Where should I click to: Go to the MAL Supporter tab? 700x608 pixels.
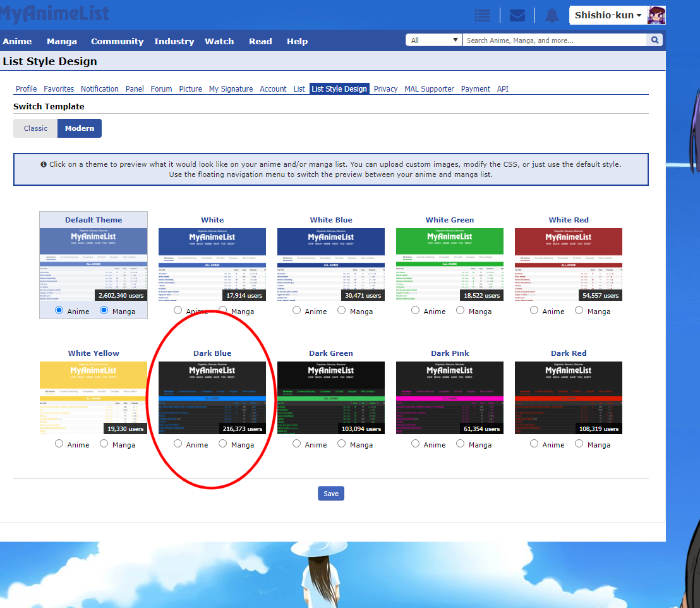pos(429,89)
